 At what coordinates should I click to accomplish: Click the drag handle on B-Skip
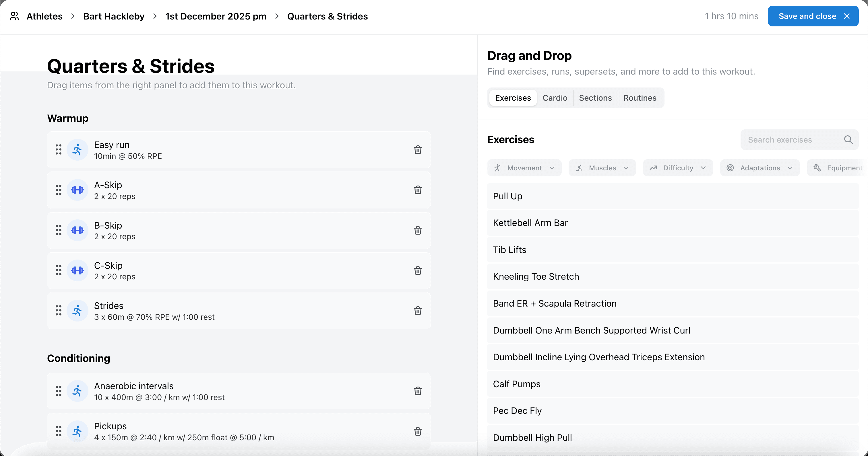tap(58, 230)
